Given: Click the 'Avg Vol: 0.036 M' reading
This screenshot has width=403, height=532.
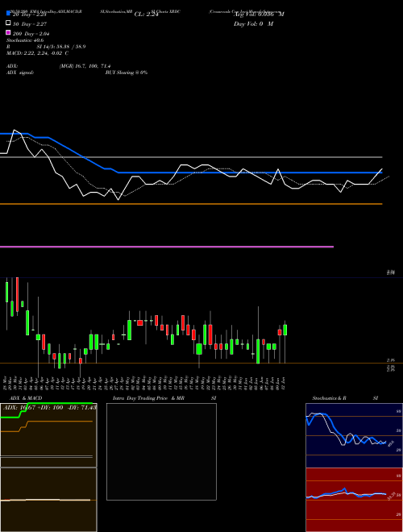Looking at the screenshot, I should pyautogui.click(x=259, y=15).
